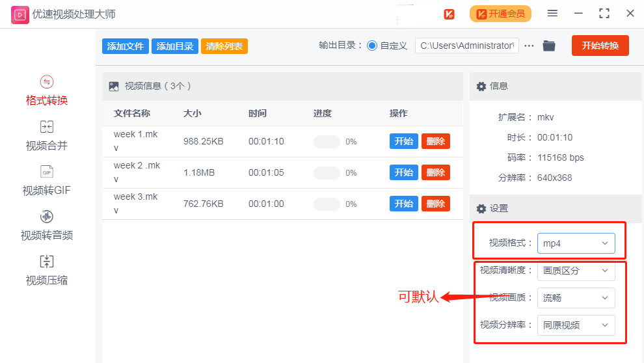Open the 视频分辨率 同原视频 dropdown

(x=576, y=325)
